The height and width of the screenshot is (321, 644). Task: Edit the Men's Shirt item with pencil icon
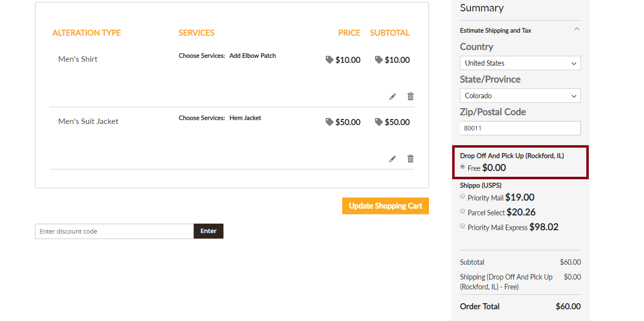point(393,97)
